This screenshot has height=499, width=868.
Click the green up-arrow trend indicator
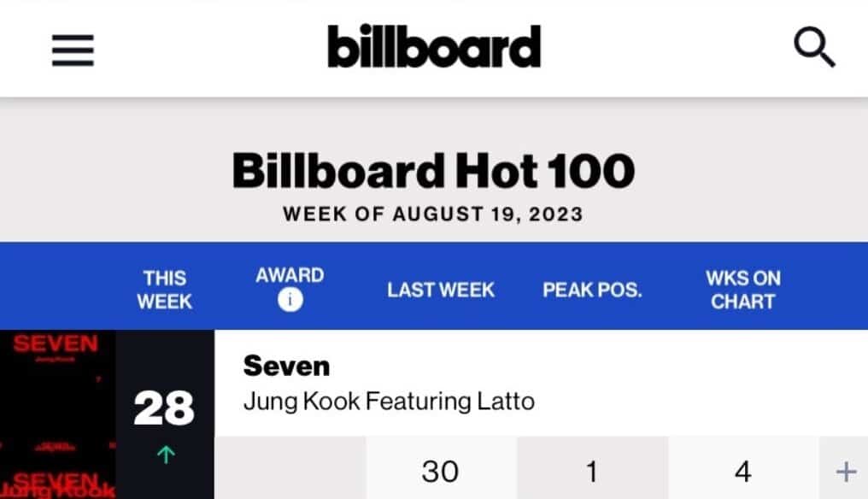pyautogui.click(x=165, y=456)
